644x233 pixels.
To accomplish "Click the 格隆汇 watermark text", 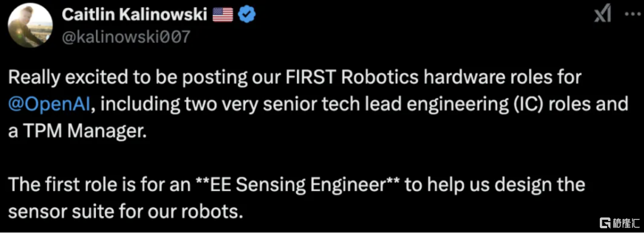I will pyautogui.click(x=626, y=222).
